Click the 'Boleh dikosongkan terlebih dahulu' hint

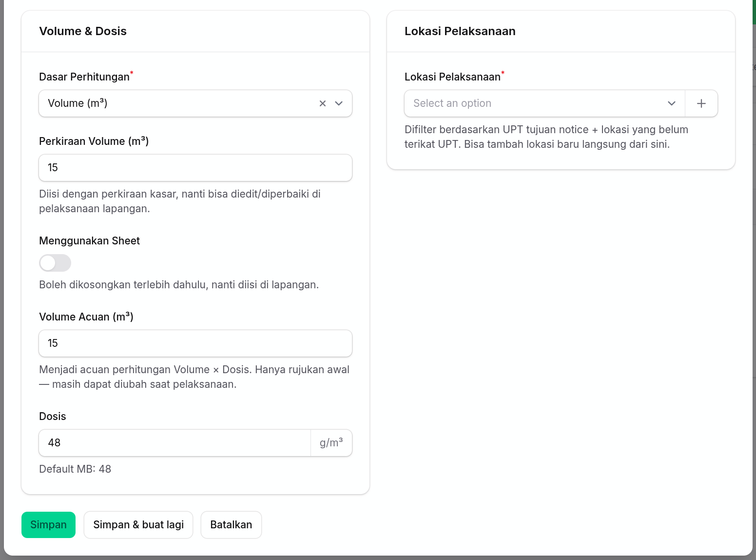pos(179,285)
